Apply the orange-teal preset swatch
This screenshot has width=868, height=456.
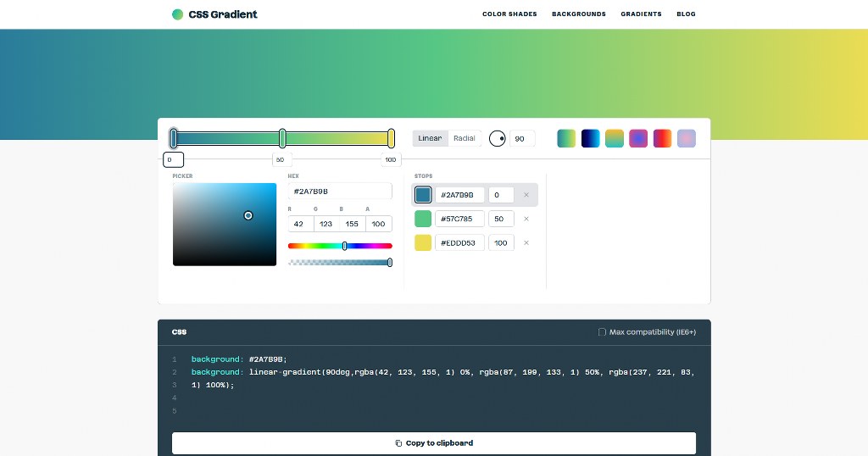tap(615, 138)
